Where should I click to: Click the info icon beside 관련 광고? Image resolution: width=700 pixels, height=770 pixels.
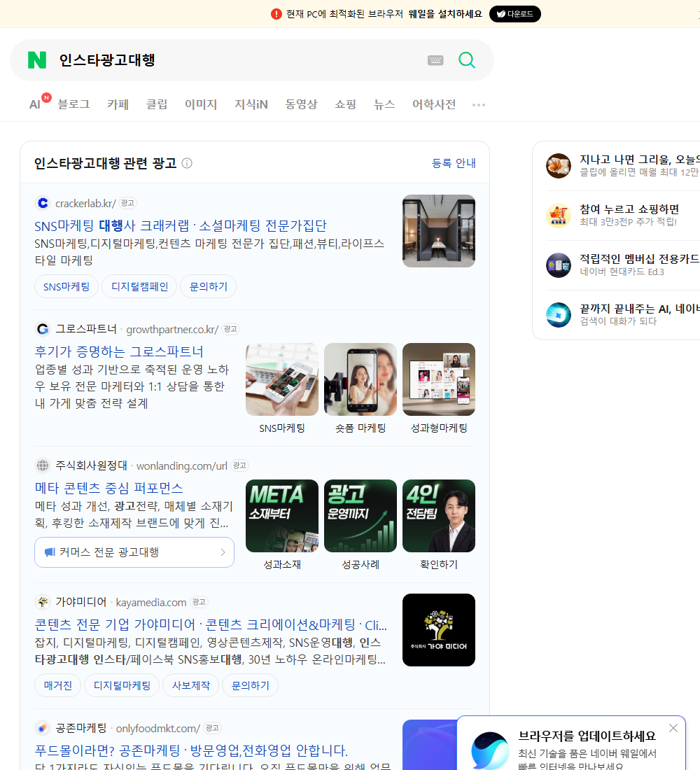click(187, 163)
